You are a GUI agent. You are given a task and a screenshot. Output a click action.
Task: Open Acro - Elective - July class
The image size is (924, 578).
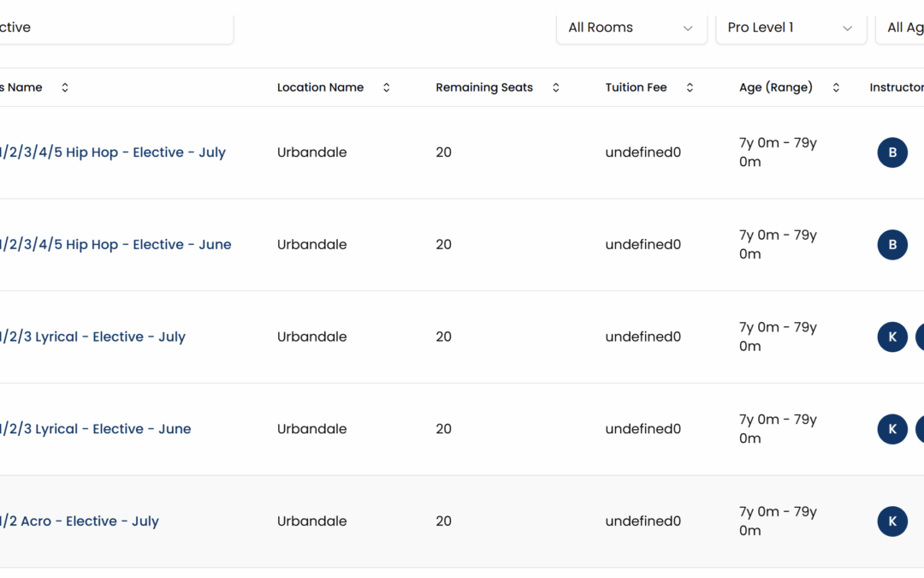[80, 521]
